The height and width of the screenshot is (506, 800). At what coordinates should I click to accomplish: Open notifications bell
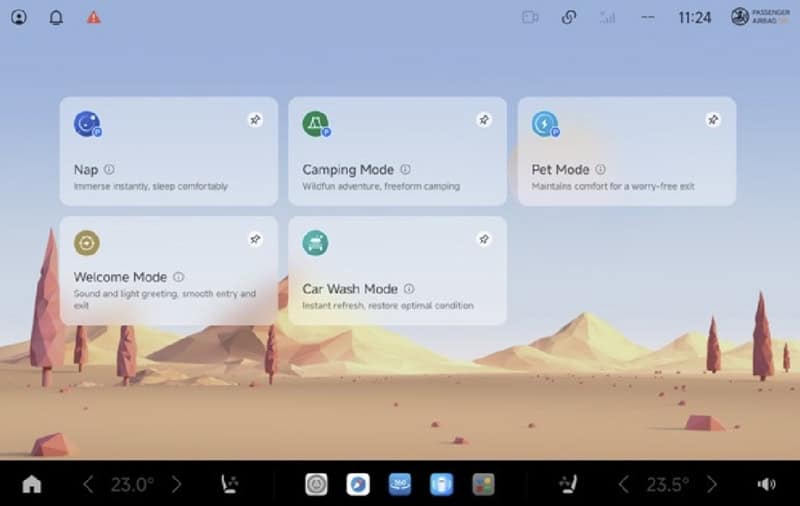56,17
